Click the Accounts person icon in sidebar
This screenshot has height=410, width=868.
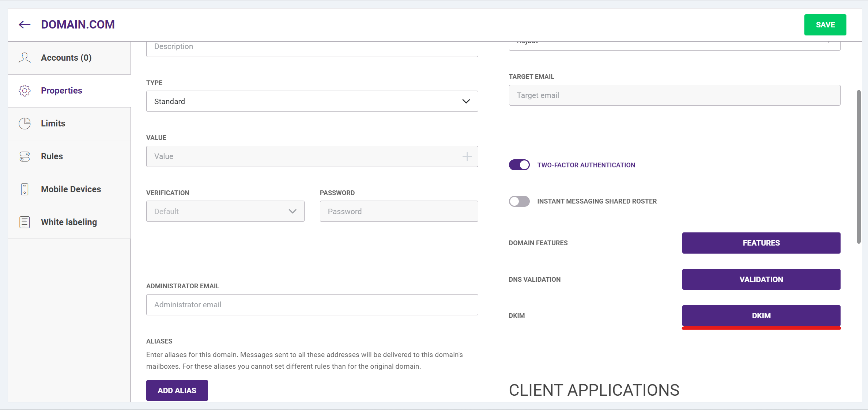(x=24, y=58)
